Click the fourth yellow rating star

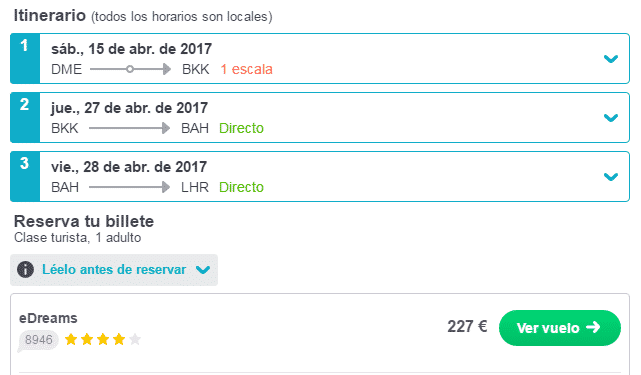click(x=119, y=339)
